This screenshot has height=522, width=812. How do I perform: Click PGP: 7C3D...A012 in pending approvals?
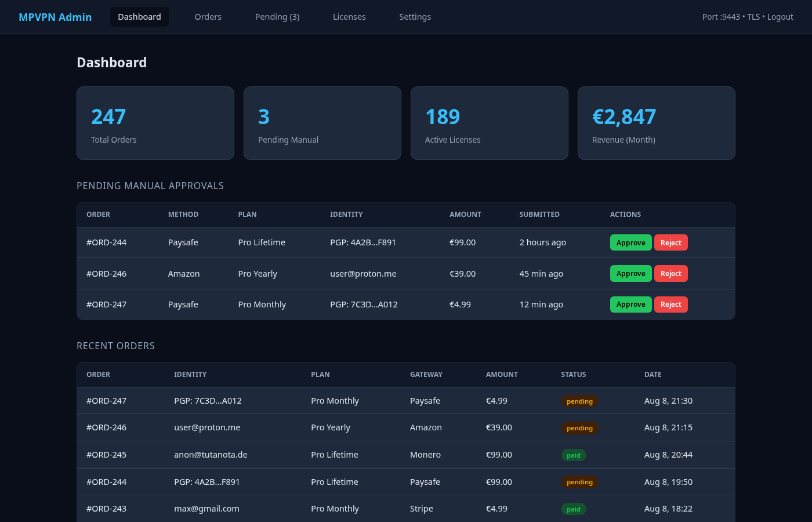364,304
